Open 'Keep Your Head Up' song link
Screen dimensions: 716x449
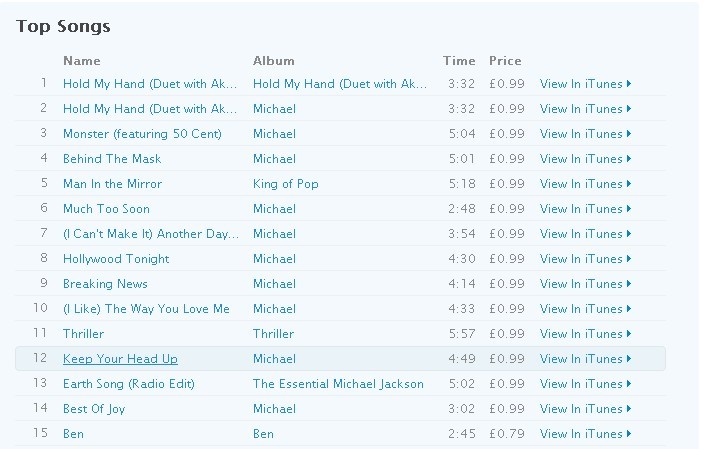pos(120,359)
